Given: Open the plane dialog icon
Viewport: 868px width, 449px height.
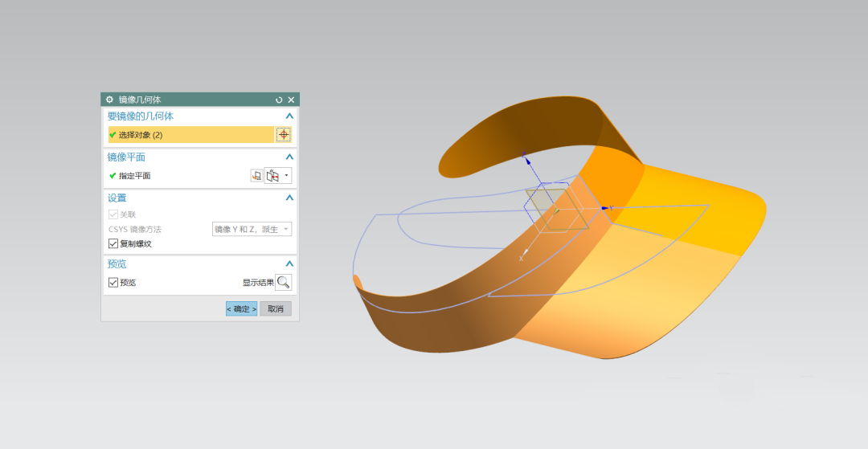Looking at the screenshot, I should pyautogui.click(x=257, y=176).
